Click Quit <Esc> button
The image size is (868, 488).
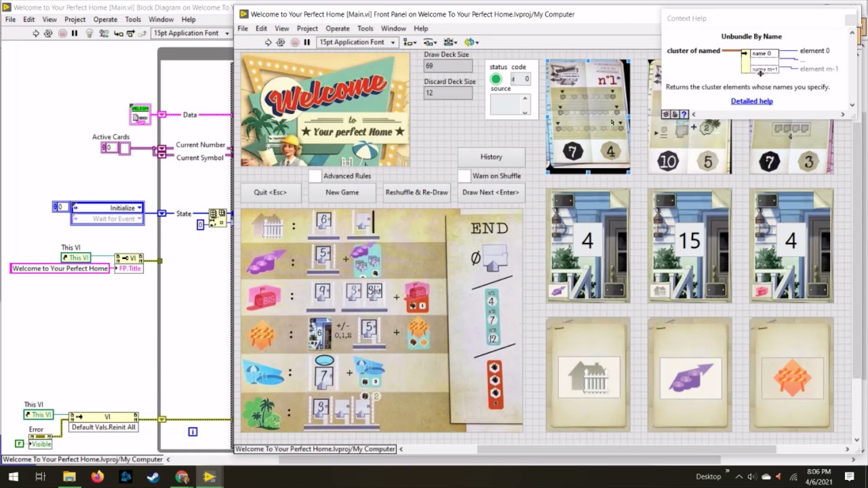270,192
